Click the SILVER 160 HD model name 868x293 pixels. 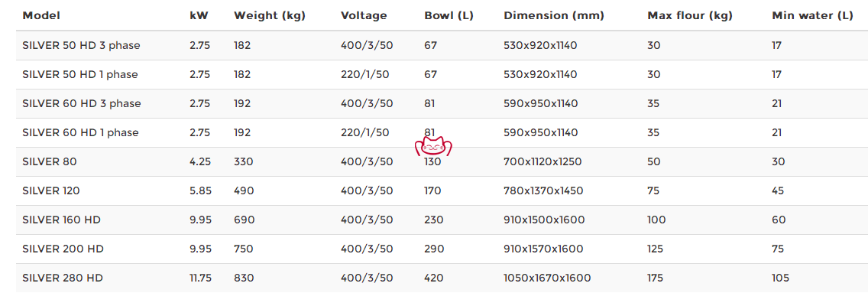pyautogui.click(x=61, y=220)
